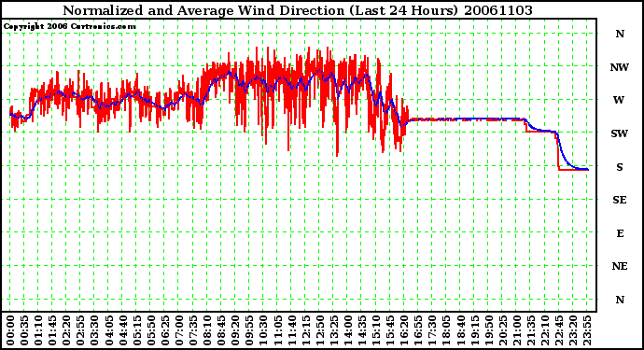Click the '18:40' time axis label
The image size is (644, 350).
click(461, 330)
